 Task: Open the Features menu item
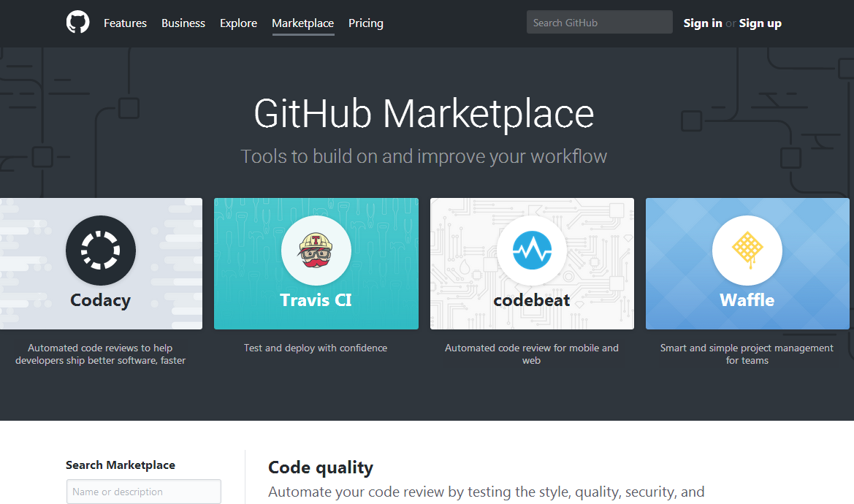point(125,23)
